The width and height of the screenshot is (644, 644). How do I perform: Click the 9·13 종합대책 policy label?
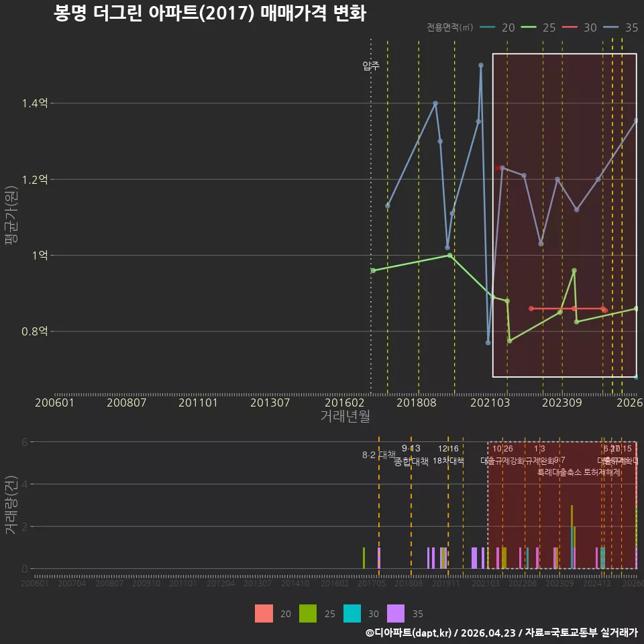coord(411,455)
